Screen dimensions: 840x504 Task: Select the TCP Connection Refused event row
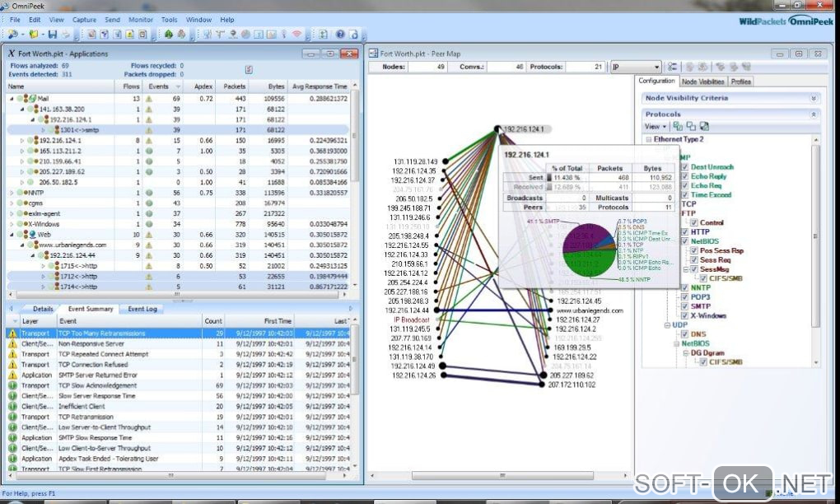point(178,365)
